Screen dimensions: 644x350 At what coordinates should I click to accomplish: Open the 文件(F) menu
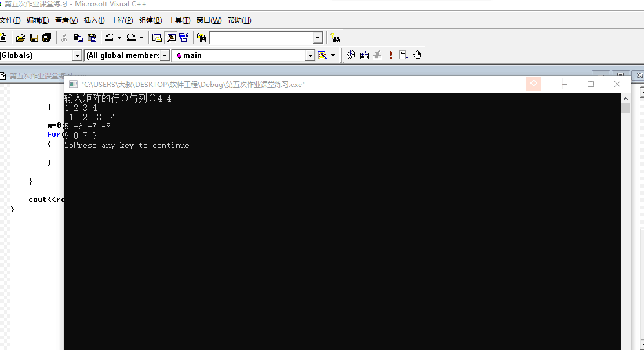[x=10, y=20]
